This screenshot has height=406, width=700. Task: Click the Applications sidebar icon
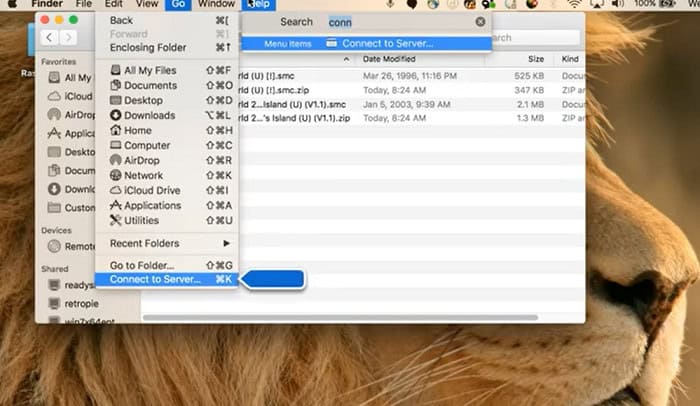coord(54,133)
